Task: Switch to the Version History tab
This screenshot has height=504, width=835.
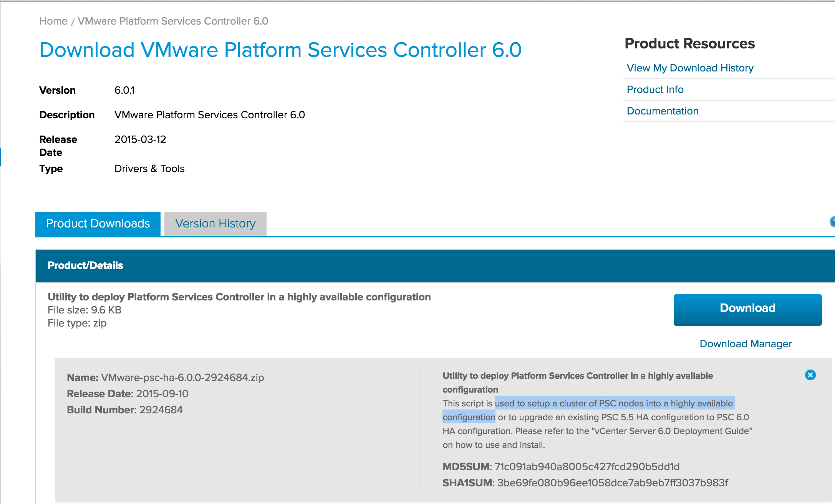Action: [x=215, y=224]
